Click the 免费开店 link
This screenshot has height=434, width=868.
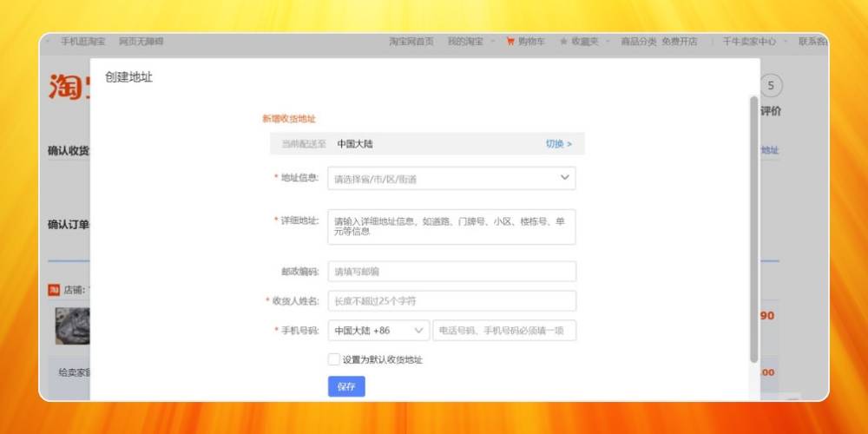pyautogui.click(x=679, y=41)
